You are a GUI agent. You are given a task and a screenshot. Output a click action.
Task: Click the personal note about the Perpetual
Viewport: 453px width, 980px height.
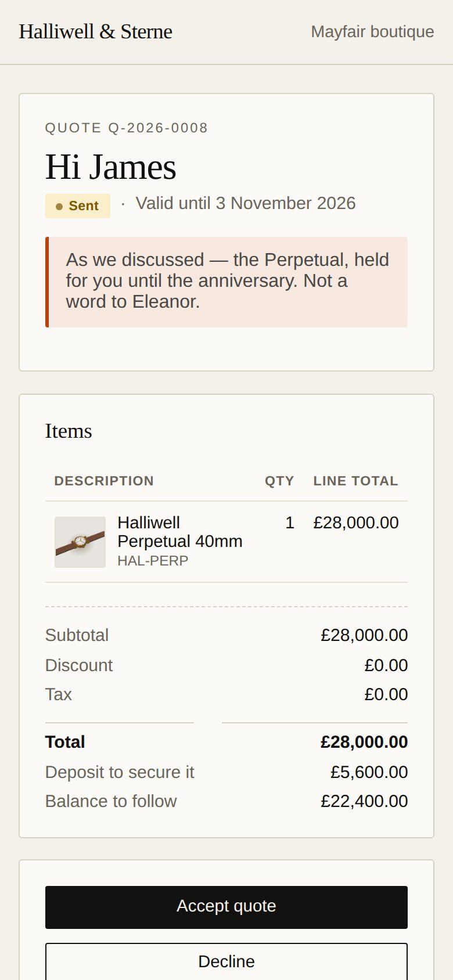227,282
